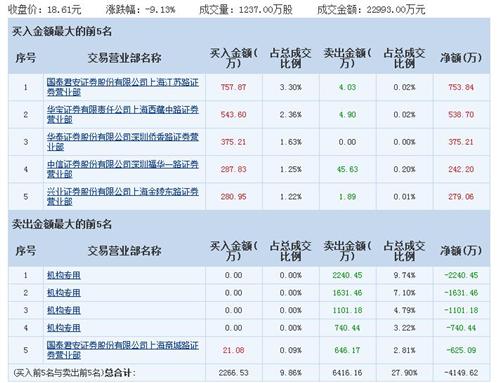Select sell amount 646.17
Screen dimensions: 500x383
[347, 350]
